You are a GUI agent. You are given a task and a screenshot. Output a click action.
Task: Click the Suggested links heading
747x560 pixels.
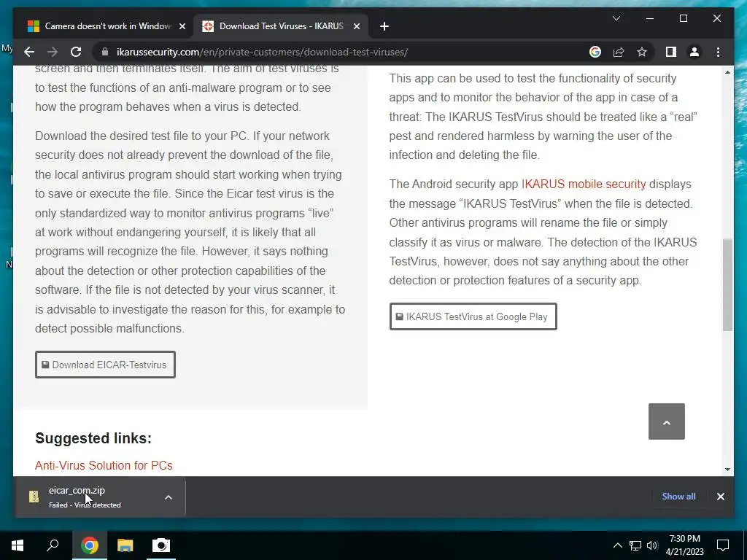[x=93, y=438]
